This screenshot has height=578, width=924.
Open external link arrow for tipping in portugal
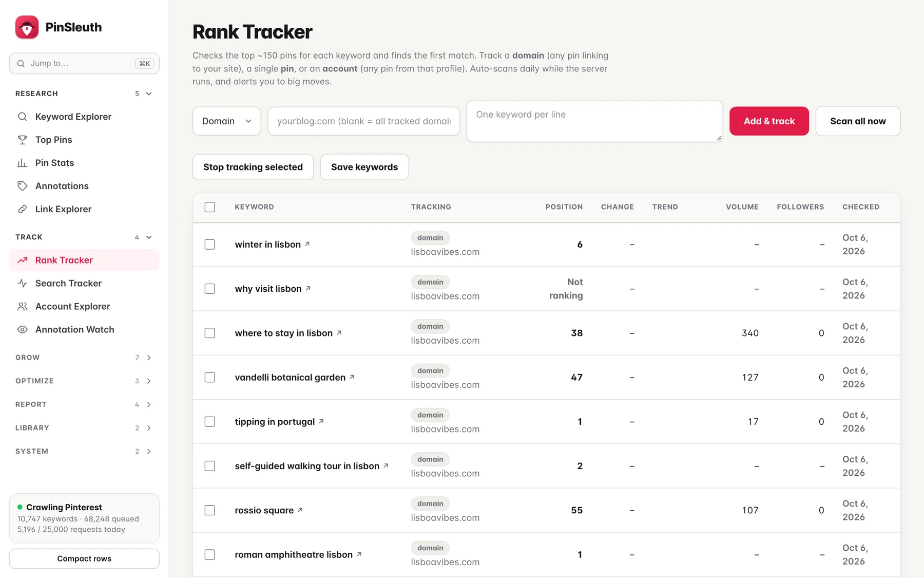click(x=321, y=421)
